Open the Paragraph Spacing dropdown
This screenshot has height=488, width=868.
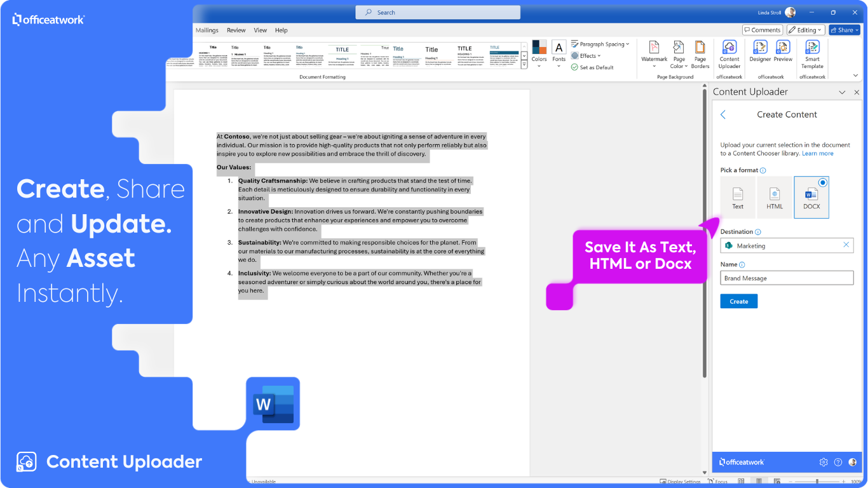tap(600, 44)
